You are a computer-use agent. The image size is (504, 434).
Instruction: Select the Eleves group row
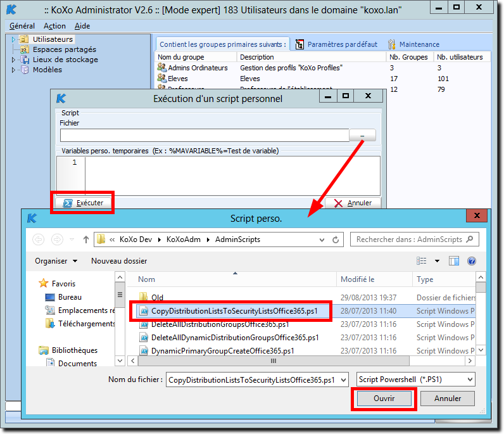coord(322,79)
